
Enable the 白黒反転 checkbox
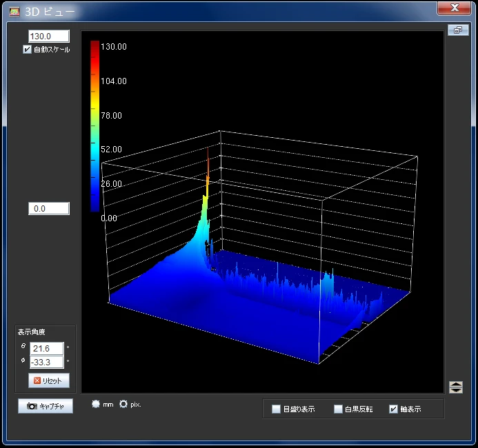[338, 409]
